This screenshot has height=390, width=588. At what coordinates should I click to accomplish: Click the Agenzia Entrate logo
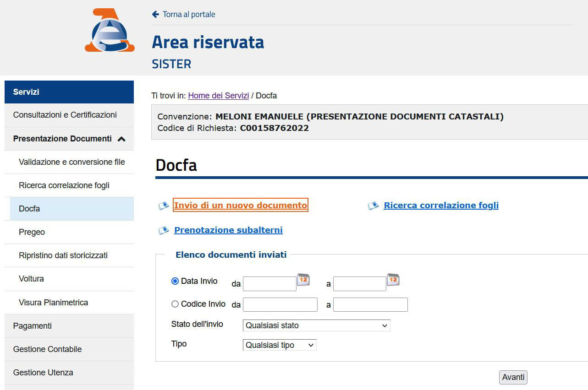tap(110, 31)
